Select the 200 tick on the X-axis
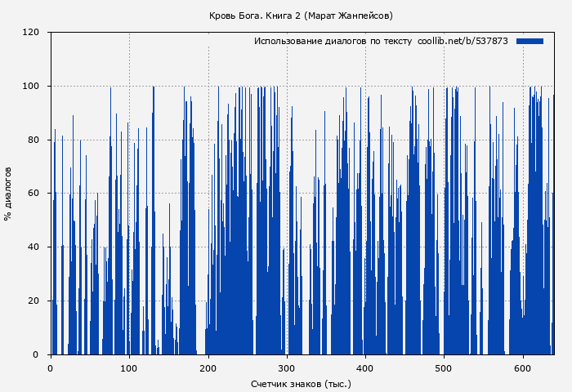 [208, 368]
